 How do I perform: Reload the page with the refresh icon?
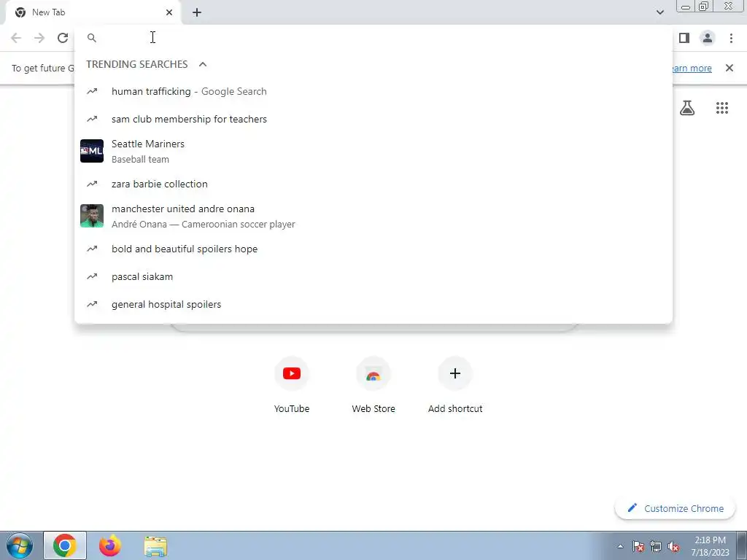click(63, 38)
